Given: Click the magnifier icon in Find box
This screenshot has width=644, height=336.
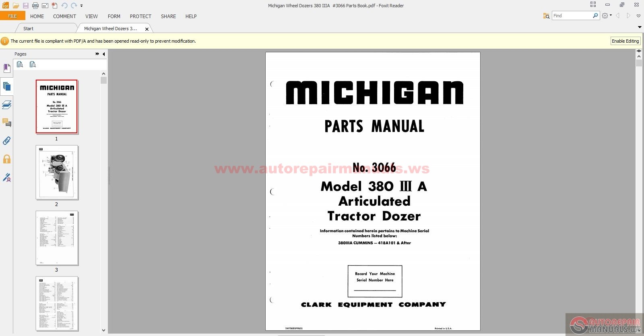Looking at the screenshot, I should [595, 16].
